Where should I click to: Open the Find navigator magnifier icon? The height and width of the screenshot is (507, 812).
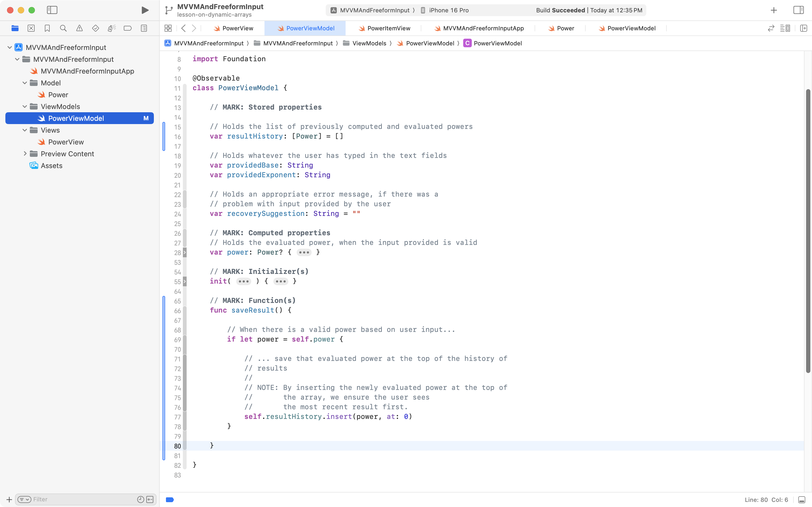pyautogui.click(x=63, y=28)
